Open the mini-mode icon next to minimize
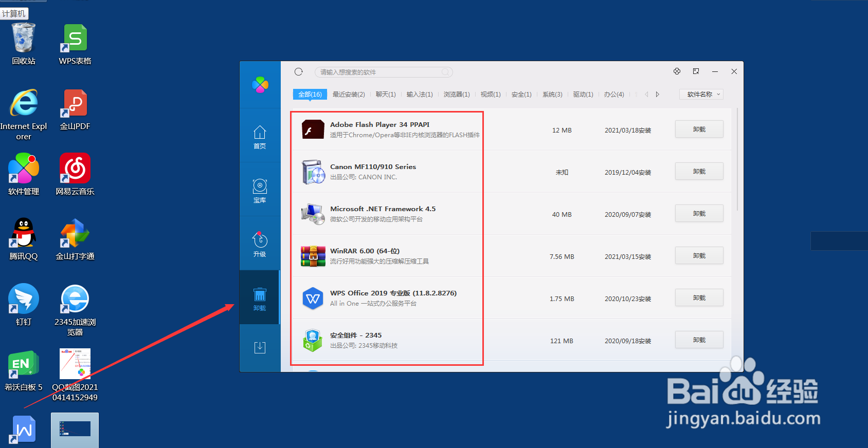The width and height of the screenshot is (868, 448). pyautogui.click(x=696, y=71)
